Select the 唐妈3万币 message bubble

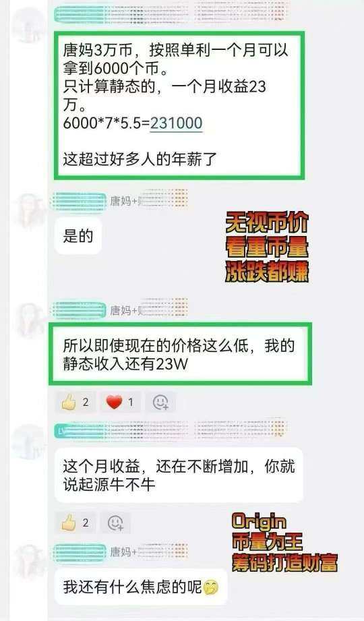point(179,105)
